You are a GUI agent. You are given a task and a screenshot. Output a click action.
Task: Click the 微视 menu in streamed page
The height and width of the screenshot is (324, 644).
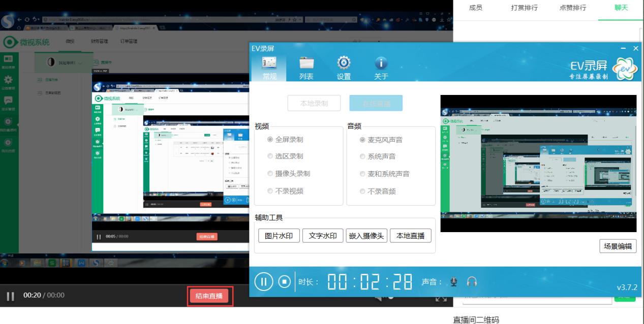tap(70, 41)
